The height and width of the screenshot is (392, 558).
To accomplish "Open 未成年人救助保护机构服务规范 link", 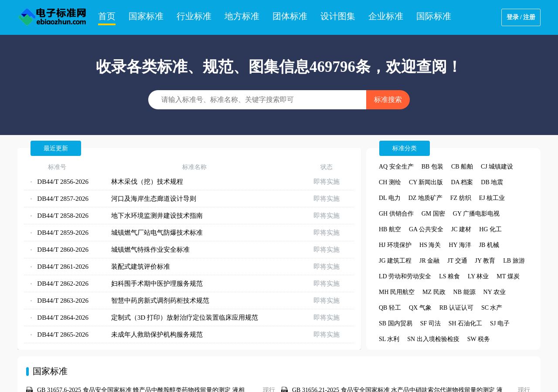I will pyautogui.click(x=157, y=335).
